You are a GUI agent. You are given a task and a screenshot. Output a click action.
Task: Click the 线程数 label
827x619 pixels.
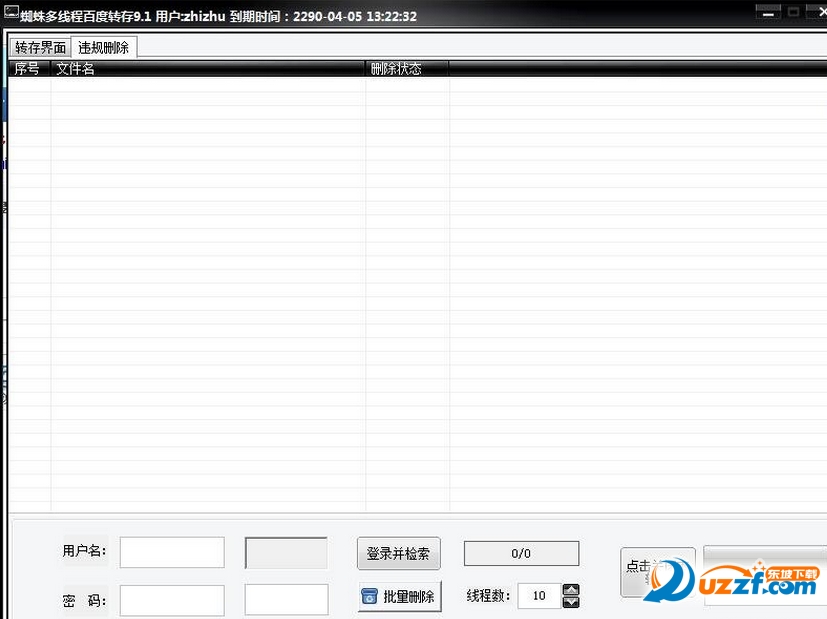pyautogui.click(x=488, y=596)
